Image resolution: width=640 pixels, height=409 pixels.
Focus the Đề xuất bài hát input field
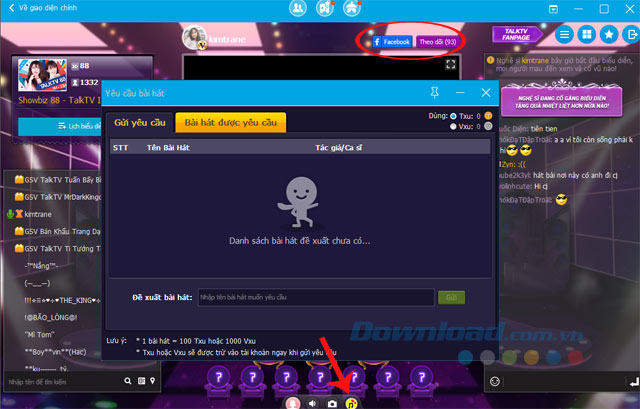click(316, 297)
